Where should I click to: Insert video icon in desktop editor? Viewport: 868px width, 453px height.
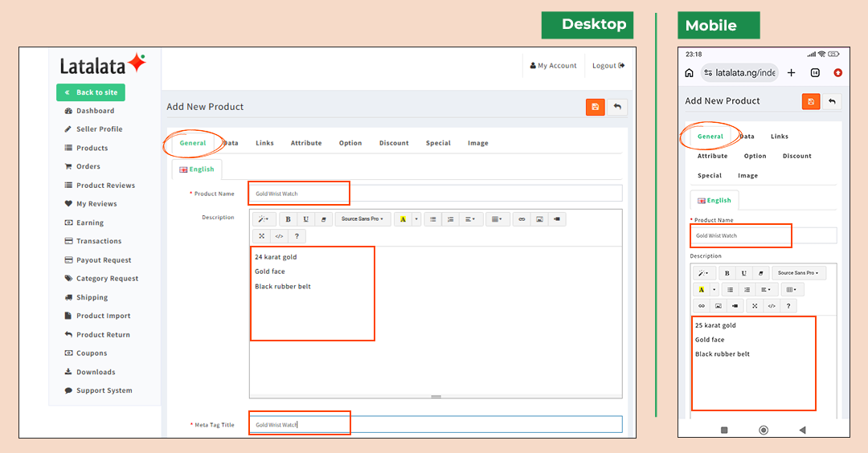pyautogui.click(x=557, y=219)
